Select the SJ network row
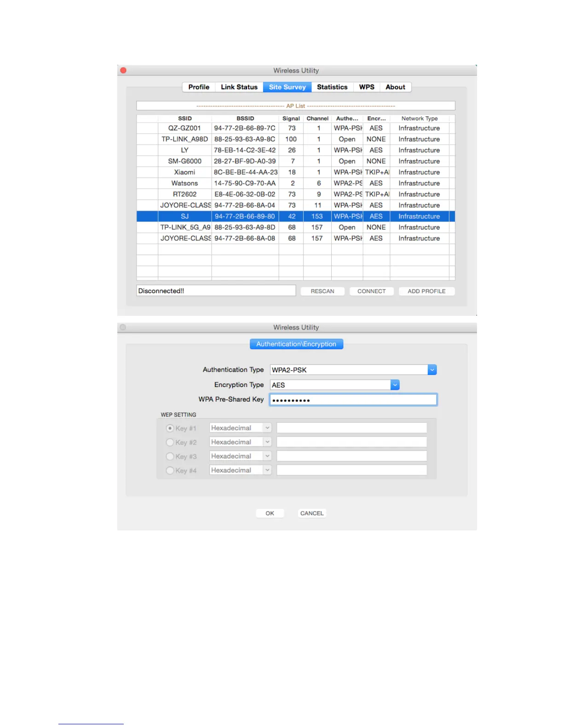 coord(296,216)
